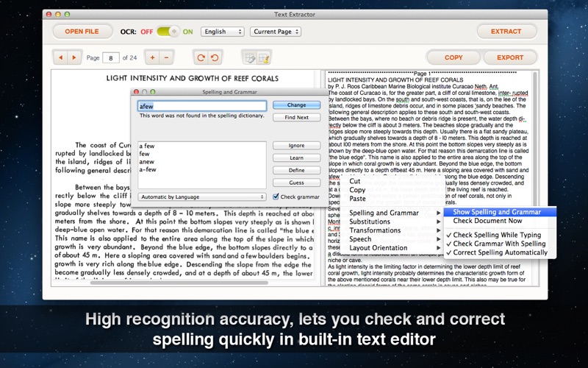
Task: Click the Ignore button
Action: click(296, 146)
